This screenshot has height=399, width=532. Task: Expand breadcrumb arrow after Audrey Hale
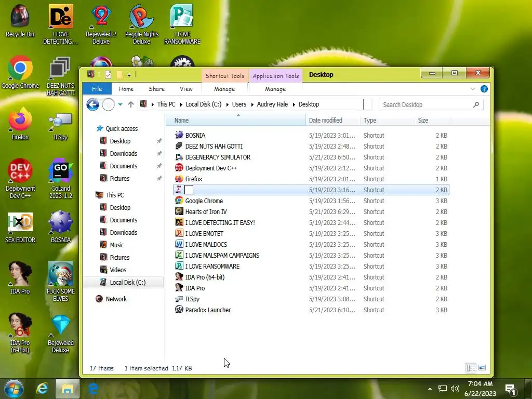pos(294,104)
